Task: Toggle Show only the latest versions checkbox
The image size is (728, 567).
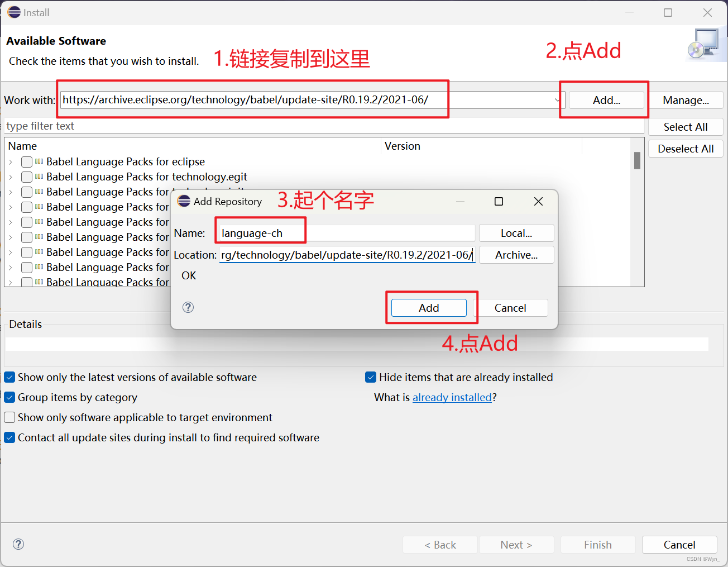Action: [9, 377]
